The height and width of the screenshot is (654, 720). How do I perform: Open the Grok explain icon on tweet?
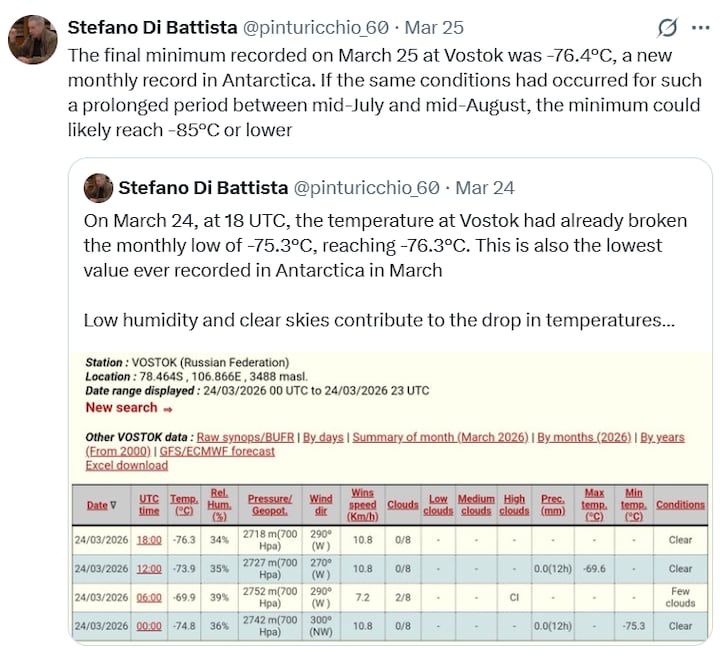666,28
